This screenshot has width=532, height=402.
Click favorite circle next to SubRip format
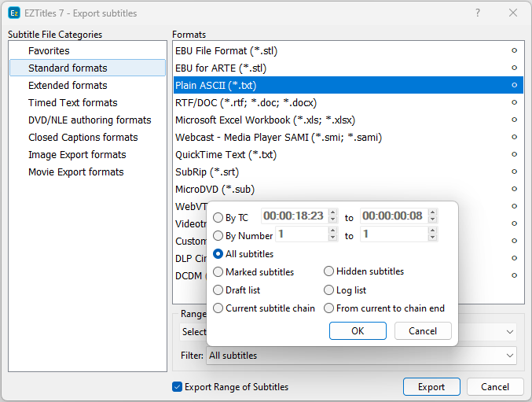[514, 172]
